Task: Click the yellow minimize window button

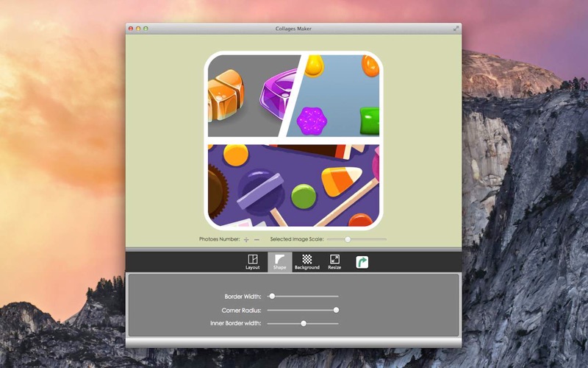Action: (138, 29)
